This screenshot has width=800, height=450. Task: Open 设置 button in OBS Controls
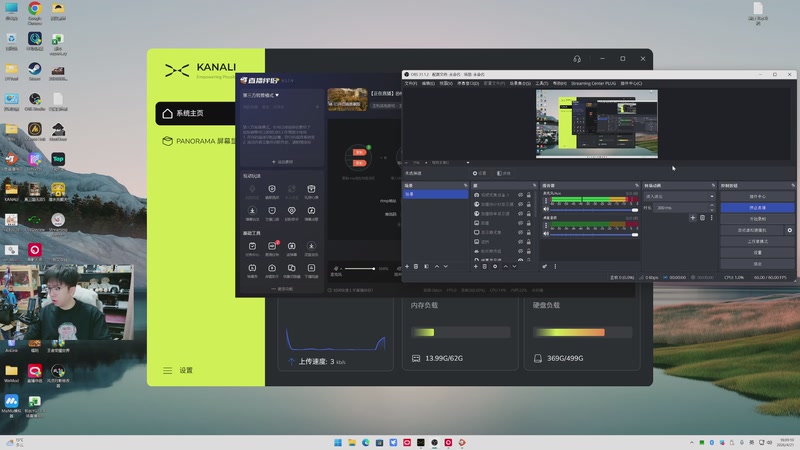click(757, 253)
